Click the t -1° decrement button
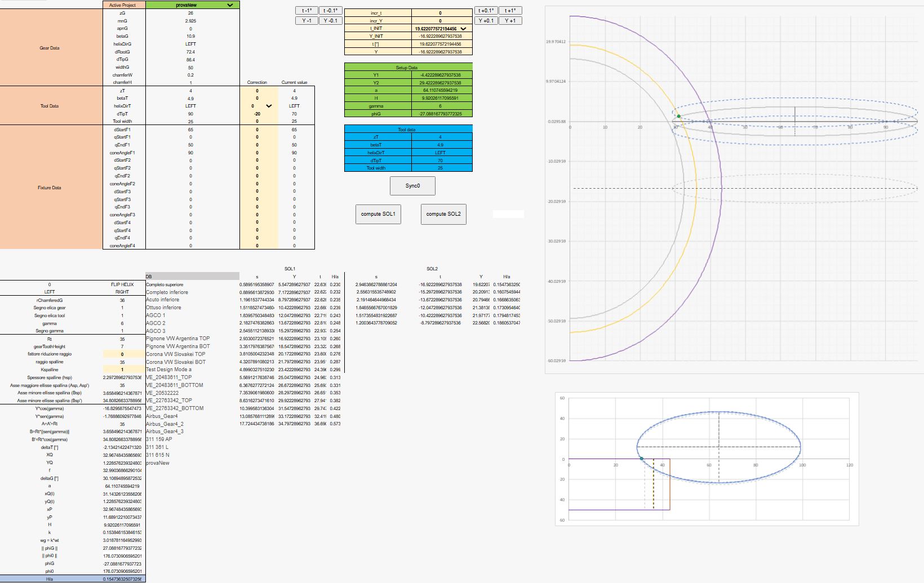Screen dimensions: 924x583 pos(306,11)
